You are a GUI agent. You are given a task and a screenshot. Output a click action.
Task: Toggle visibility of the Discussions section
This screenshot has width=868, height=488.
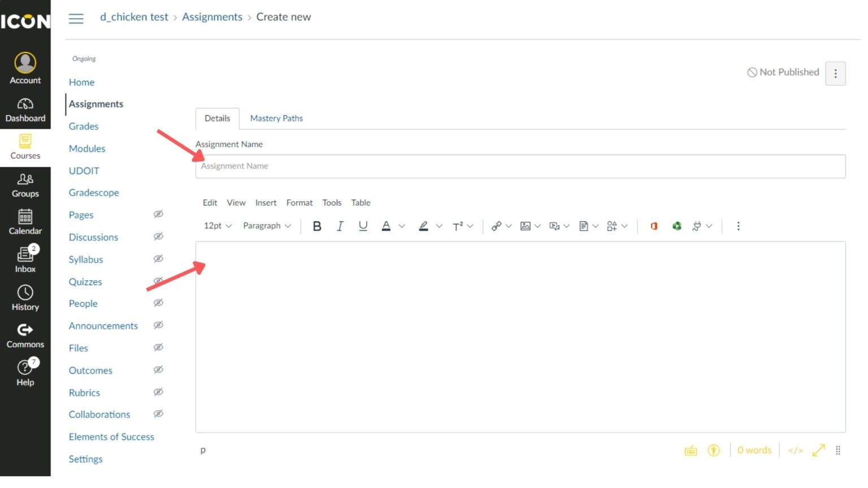coord(158,237)
